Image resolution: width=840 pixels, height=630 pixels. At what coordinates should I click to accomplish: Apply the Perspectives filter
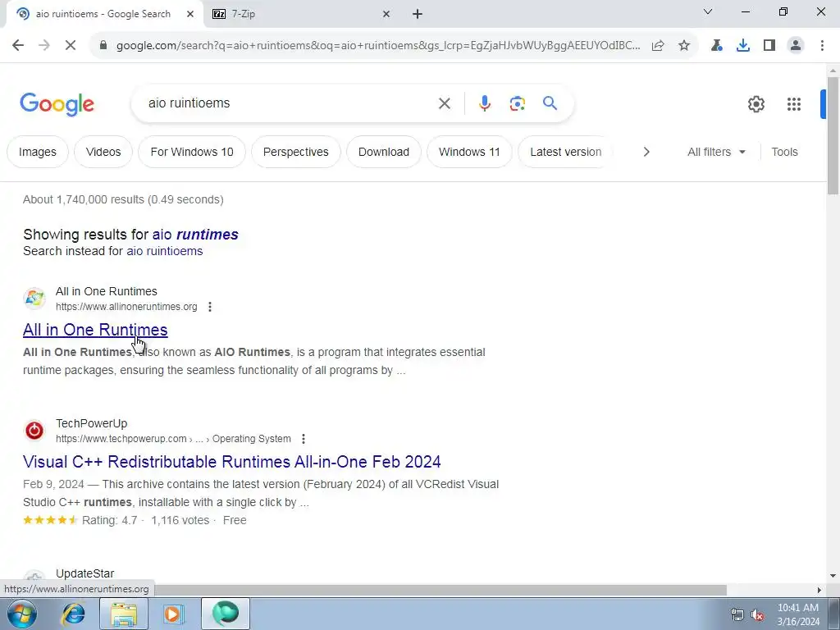coord(295,152)
